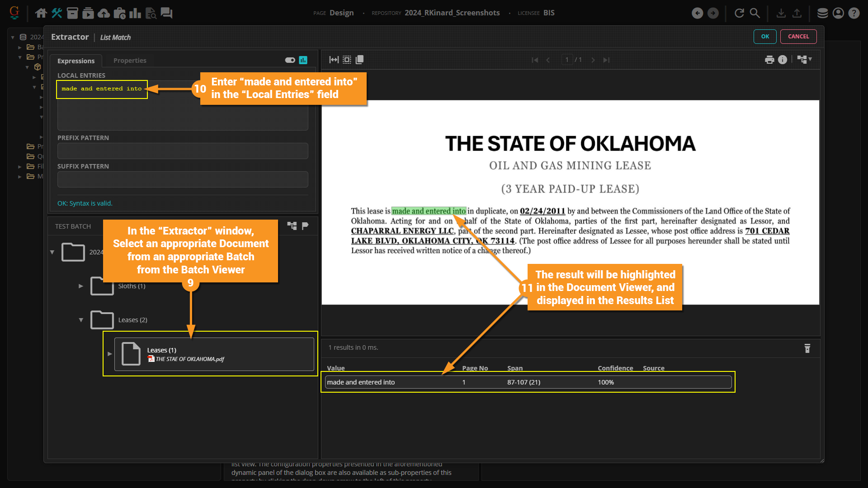
Task: Expand the Sloths (1) folder
Action: coord(81,286)
